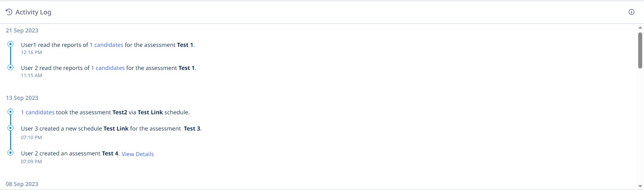Click the scrollbar down arrow

(x=640, y=186)
